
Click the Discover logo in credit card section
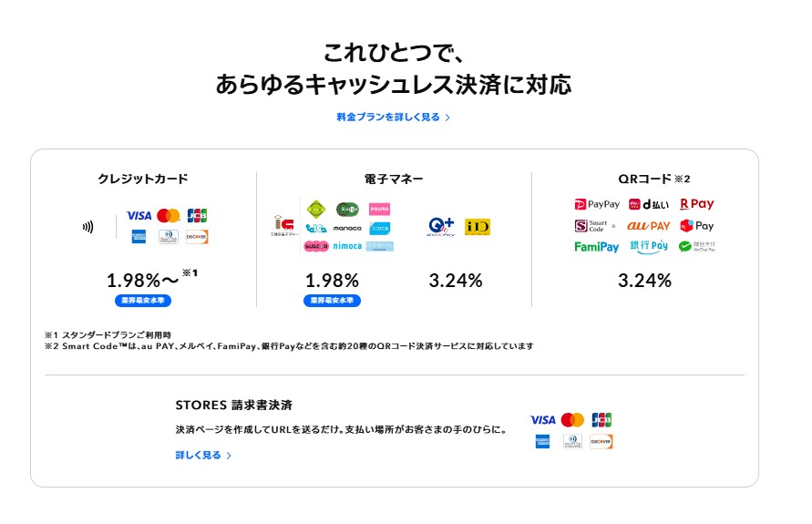197,237
